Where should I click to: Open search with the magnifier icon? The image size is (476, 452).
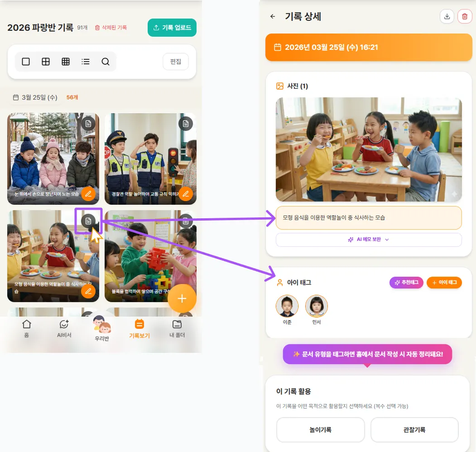point(106,62)
